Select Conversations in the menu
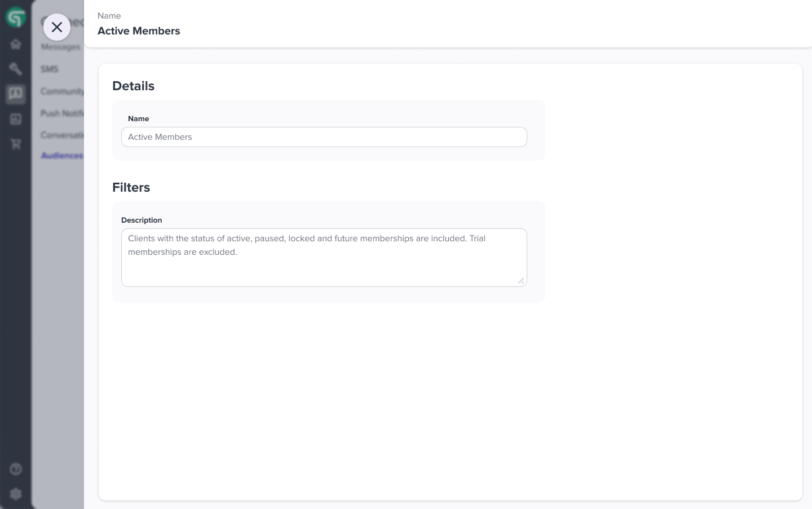 click(x=63, y=135)
